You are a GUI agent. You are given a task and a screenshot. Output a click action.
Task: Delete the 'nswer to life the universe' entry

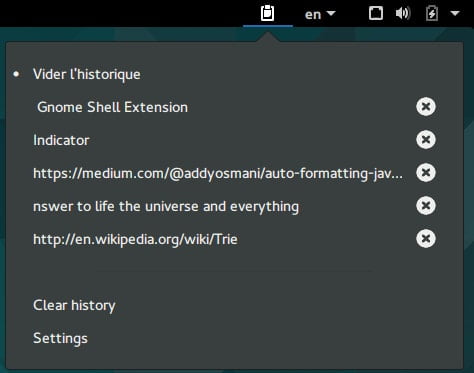[426, 205]
